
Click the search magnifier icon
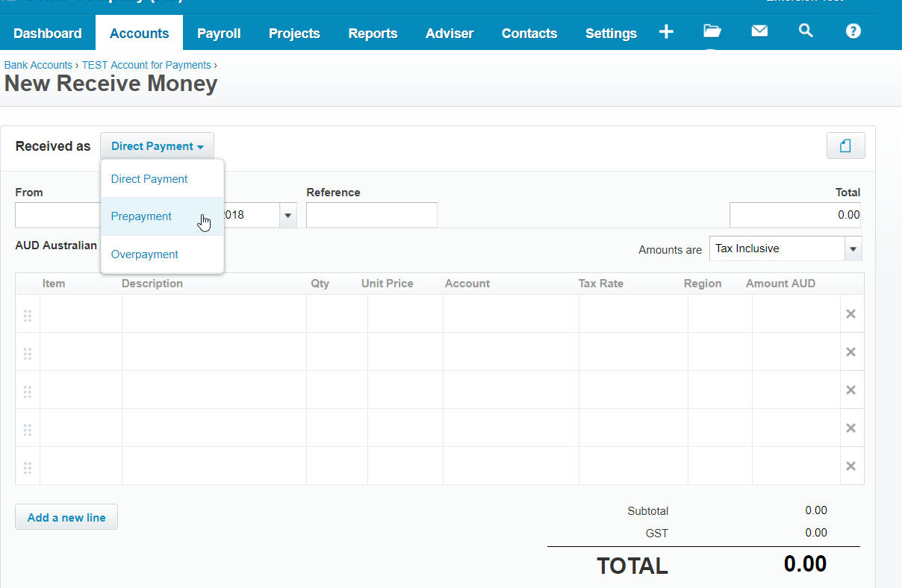(x=806, y=31)
